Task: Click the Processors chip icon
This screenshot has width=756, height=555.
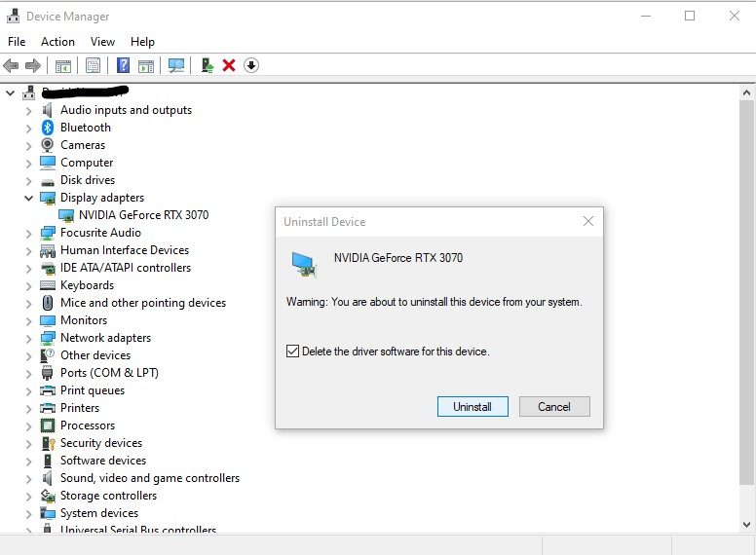Action: coord(47,425)
